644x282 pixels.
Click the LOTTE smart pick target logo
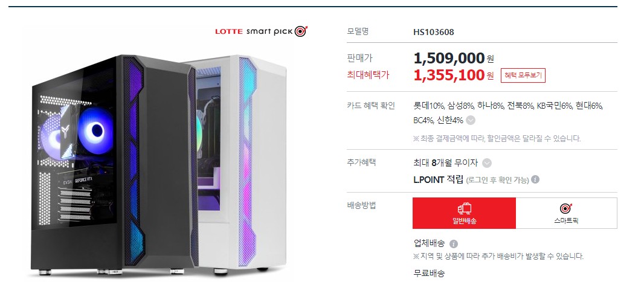coord(261,31)
